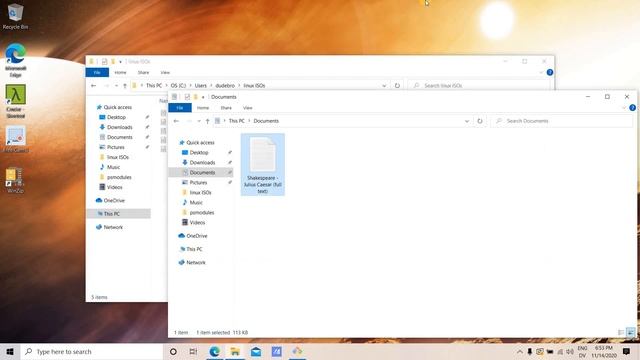
Task: Open File Explorer from the taskbar
Action: [x=235, y=351]
